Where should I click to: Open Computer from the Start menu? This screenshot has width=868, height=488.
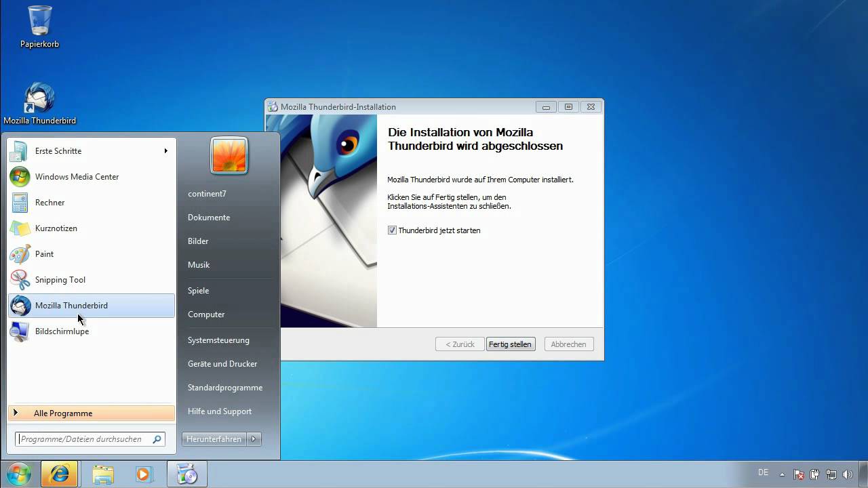pyautogui.click(x=206, y=314)
